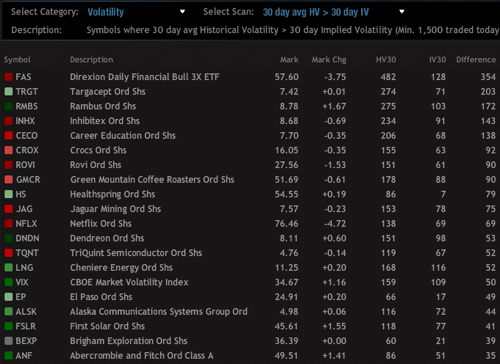This screenshot has height=364, width=500.
Task: Sort by the IV30 column header
Action: [x=437, y=60]
